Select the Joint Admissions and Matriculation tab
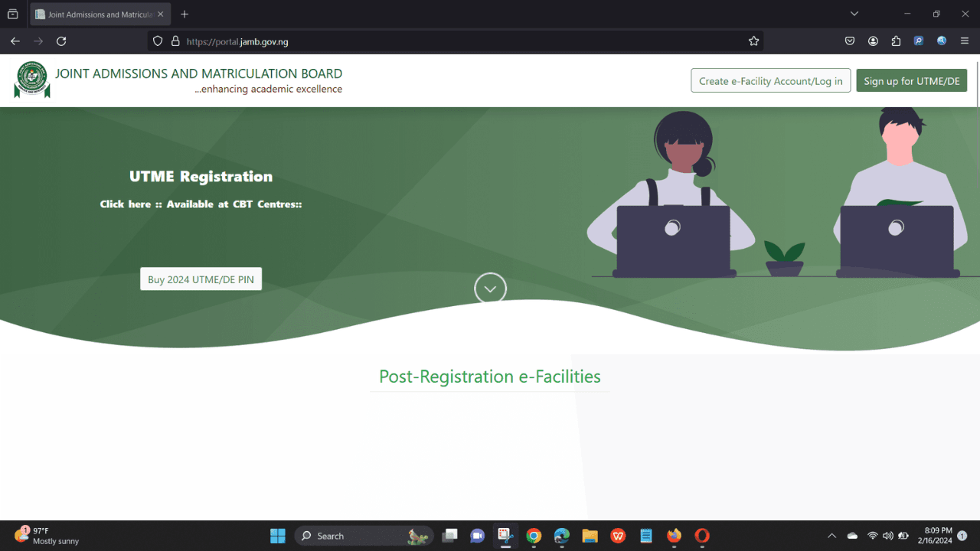 [x=100, y=15]
